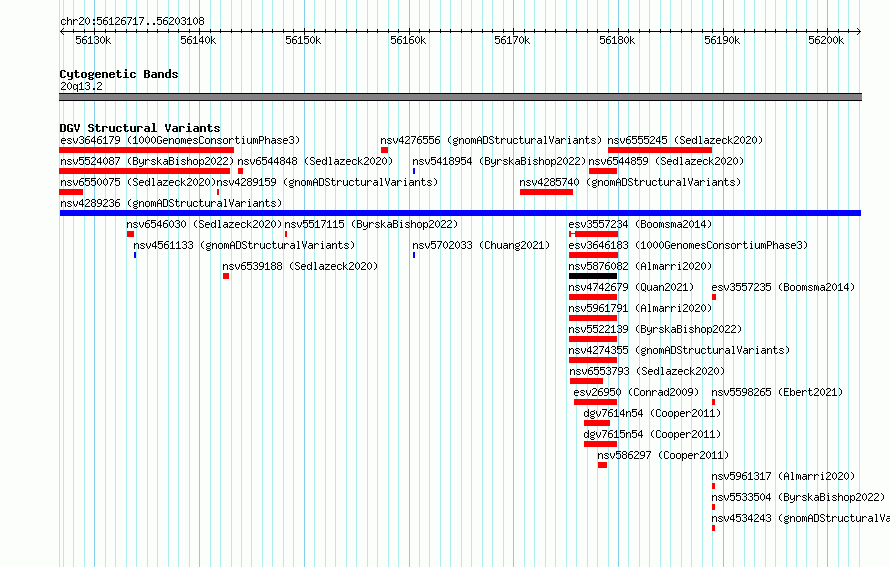Select the nsv4276556 gnomAD variant label
Screen dimensions: 890x567
(x=491, y=140)
